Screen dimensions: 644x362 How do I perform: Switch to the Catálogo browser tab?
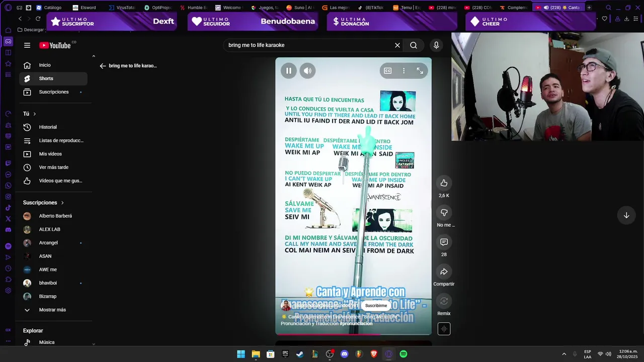[x=49, y=8]
